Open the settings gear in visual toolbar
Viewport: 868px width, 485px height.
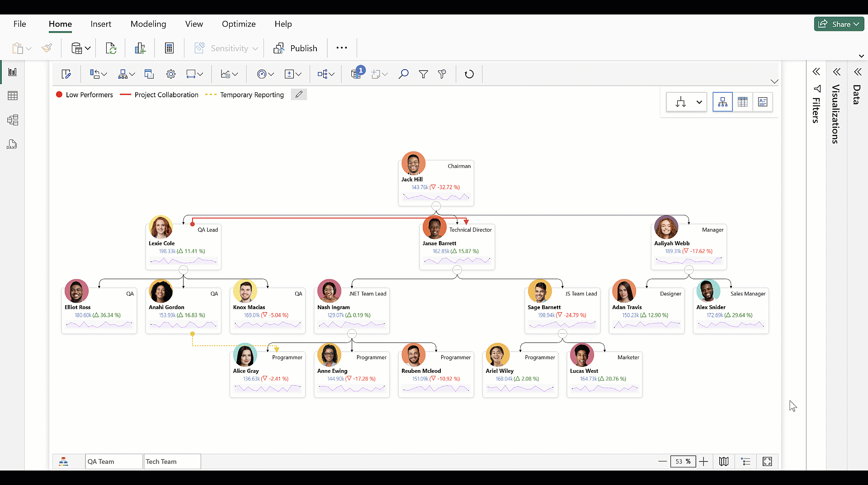[170, 74]
